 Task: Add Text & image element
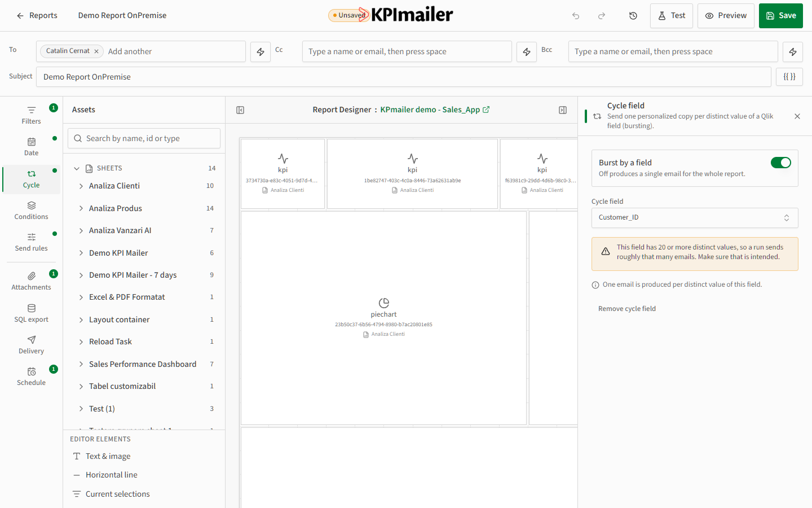coord(144,456)
